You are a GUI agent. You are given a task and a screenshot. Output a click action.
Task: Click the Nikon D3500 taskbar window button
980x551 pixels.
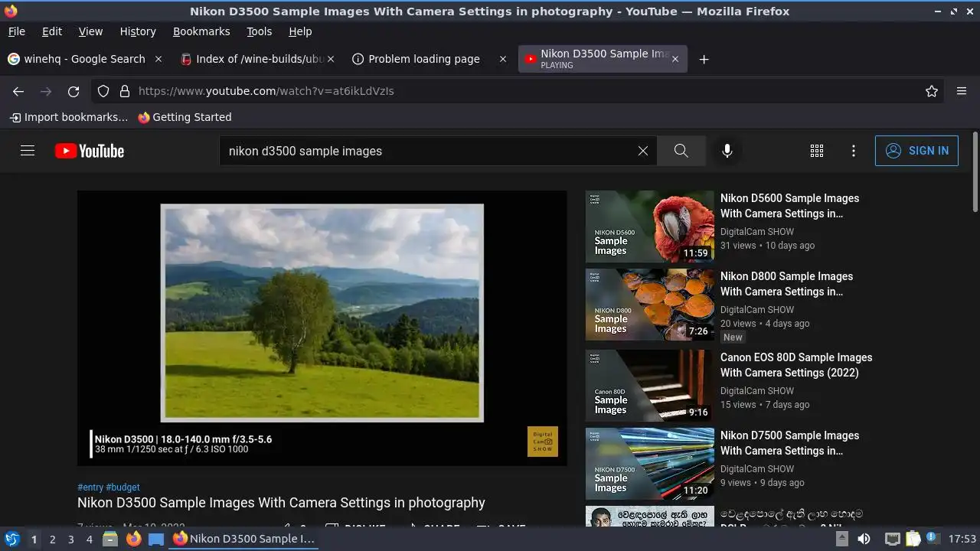click(243, 539)
